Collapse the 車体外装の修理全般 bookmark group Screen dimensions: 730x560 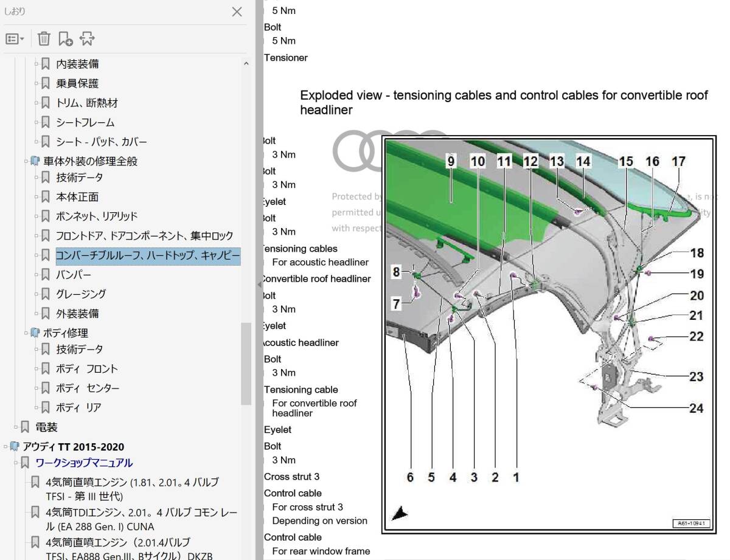(x=26, y=161)
